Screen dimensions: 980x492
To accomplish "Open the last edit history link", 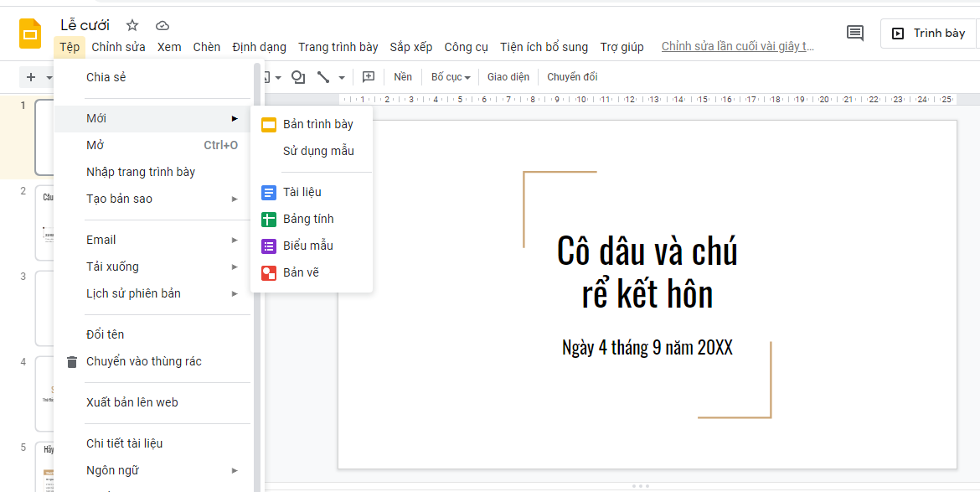I will [737, 46].
